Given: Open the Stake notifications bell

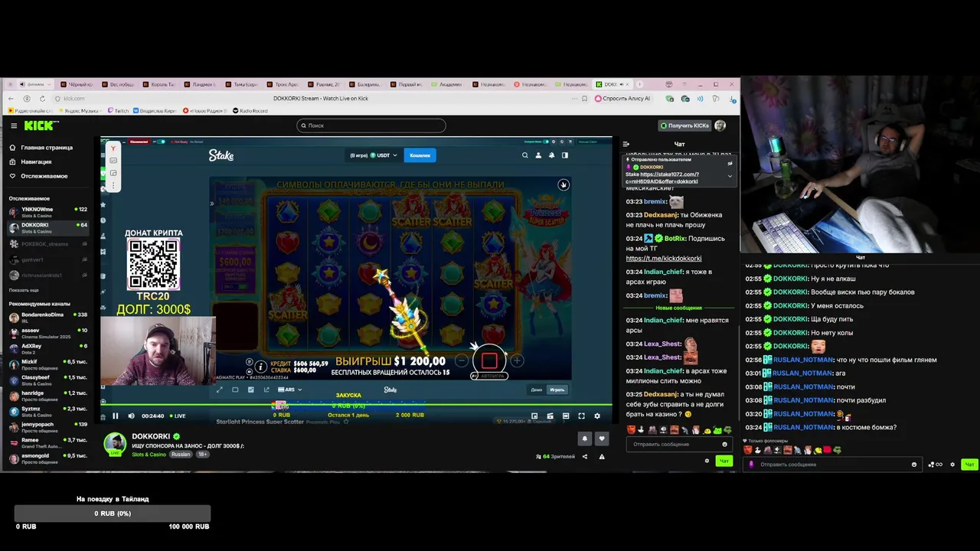Looking at the screenshot, I should [x=551, y=155].
